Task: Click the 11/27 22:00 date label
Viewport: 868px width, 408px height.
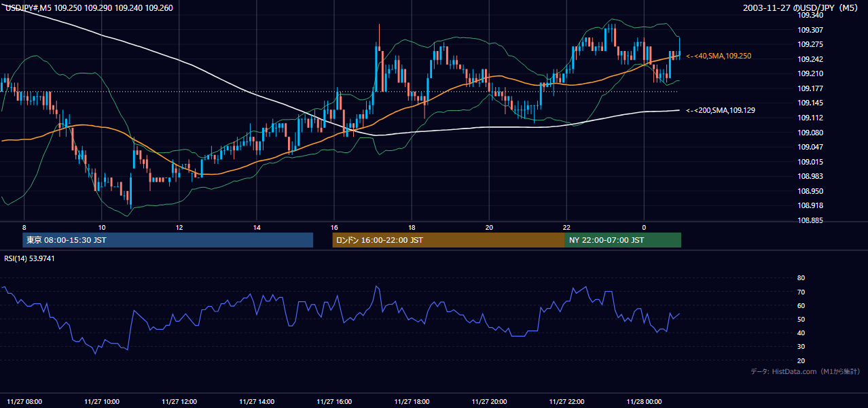Action: point(566,401)
